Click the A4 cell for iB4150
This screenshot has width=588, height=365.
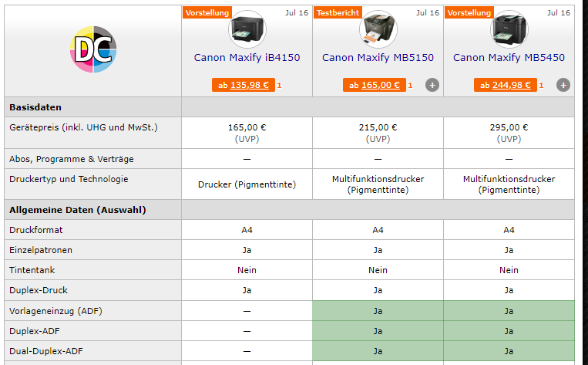247,230
